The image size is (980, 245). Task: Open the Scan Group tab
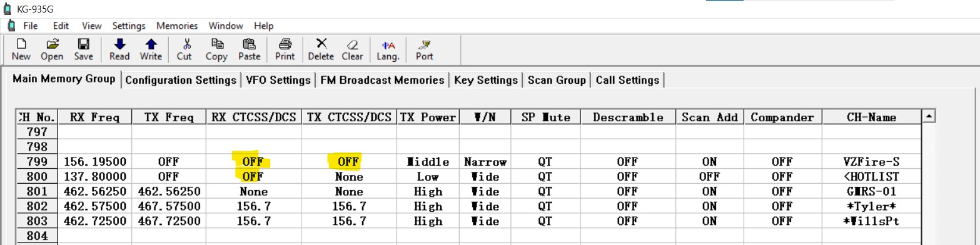point(557,80)
